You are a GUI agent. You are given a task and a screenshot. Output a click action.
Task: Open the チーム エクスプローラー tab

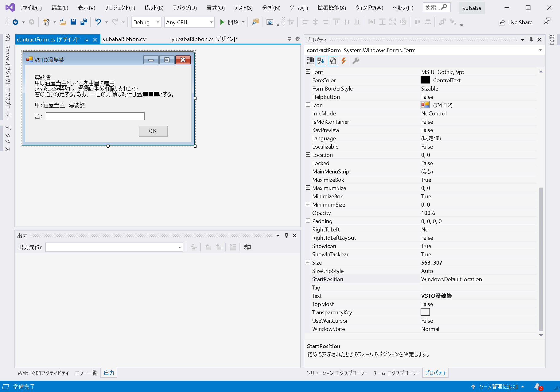pos(396,373)
